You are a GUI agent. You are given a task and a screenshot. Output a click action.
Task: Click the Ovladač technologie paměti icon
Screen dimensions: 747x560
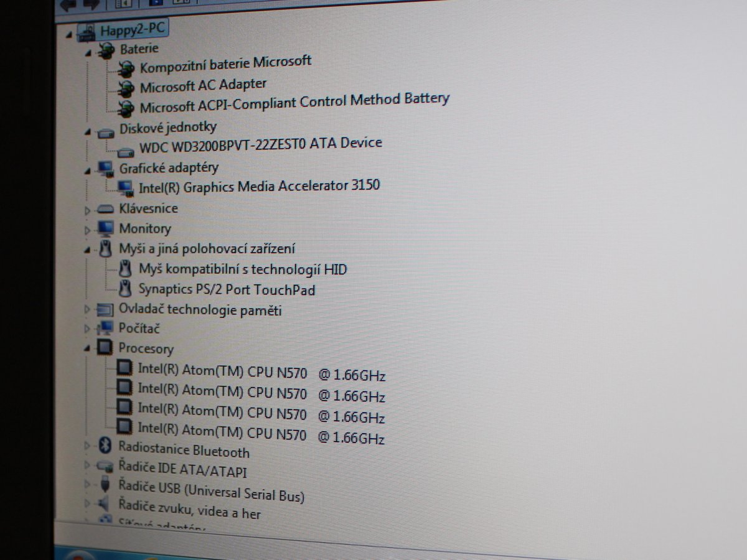coord(106,309)
